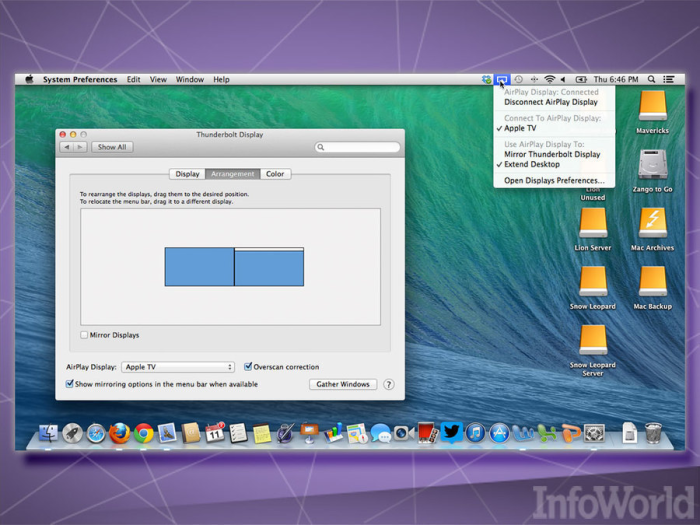Launch Firefox from the Dock
Viewport: 700px width, 525px height.
pos(120,433)
